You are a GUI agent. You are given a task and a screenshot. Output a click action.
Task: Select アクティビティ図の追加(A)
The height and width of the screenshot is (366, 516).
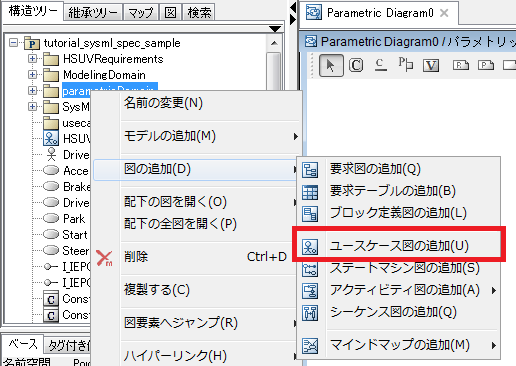(405, 290)
